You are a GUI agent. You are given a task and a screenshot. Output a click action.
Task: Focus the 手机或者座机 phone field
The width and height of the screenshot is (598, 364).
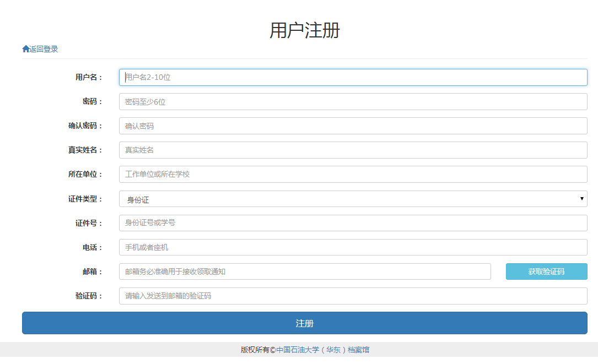[353, 247]
